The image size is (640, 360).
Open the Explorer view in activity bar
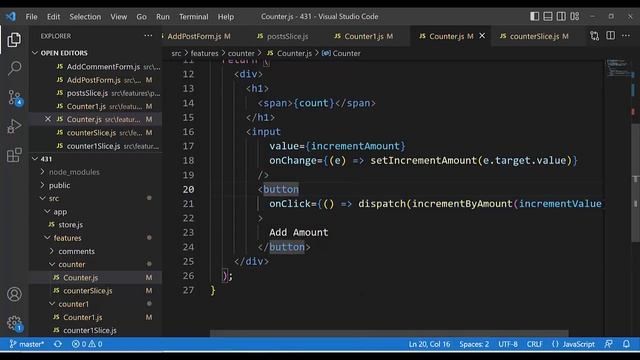[14, 40]
